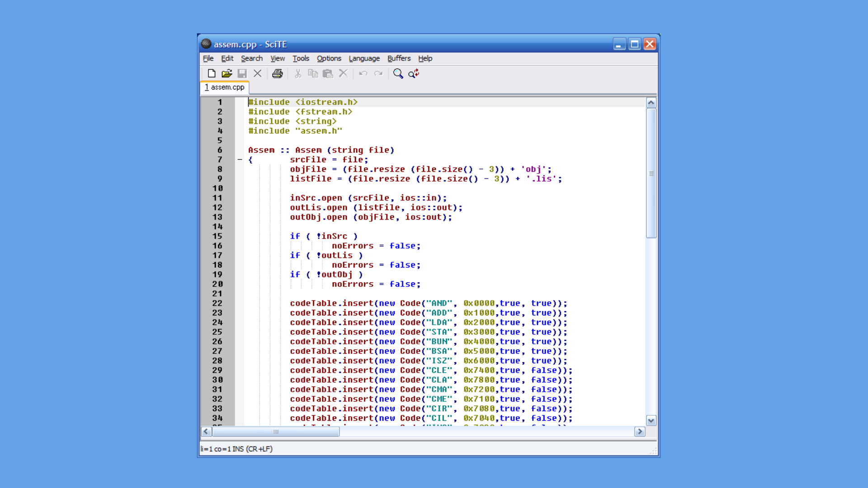The width and height of the screenshot is (868, 488).
Task: Close the SciTE window
Action: tap(650, 44)
